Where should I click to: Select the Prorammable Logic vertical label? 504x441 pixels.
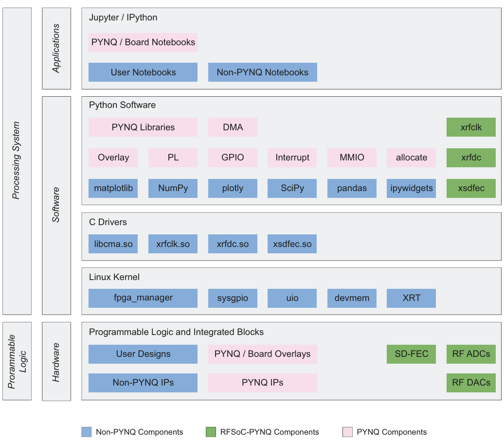pos(17,362)
